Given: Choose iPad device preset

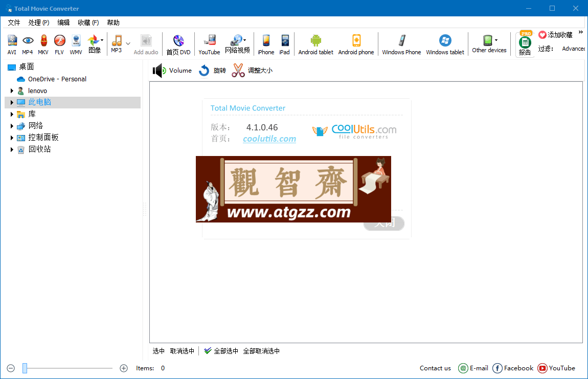Looking at the screenshot, I should pos(285,44).
